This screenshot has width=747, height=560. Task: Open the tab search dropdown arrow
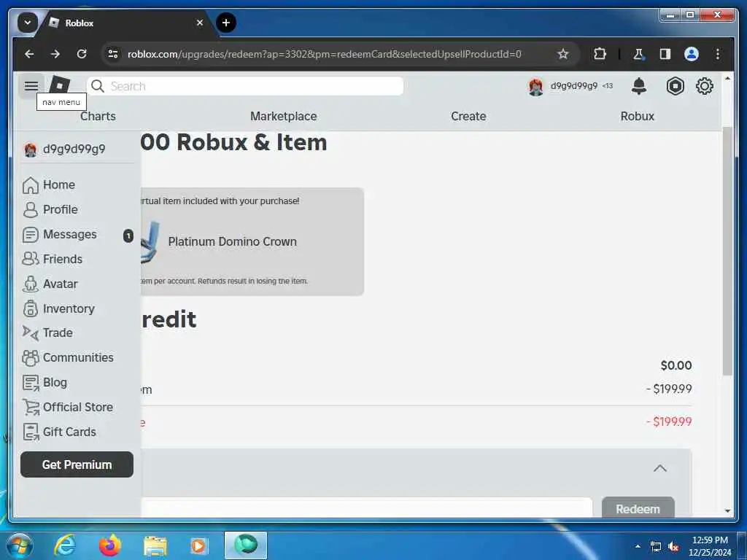pos(28,23)
